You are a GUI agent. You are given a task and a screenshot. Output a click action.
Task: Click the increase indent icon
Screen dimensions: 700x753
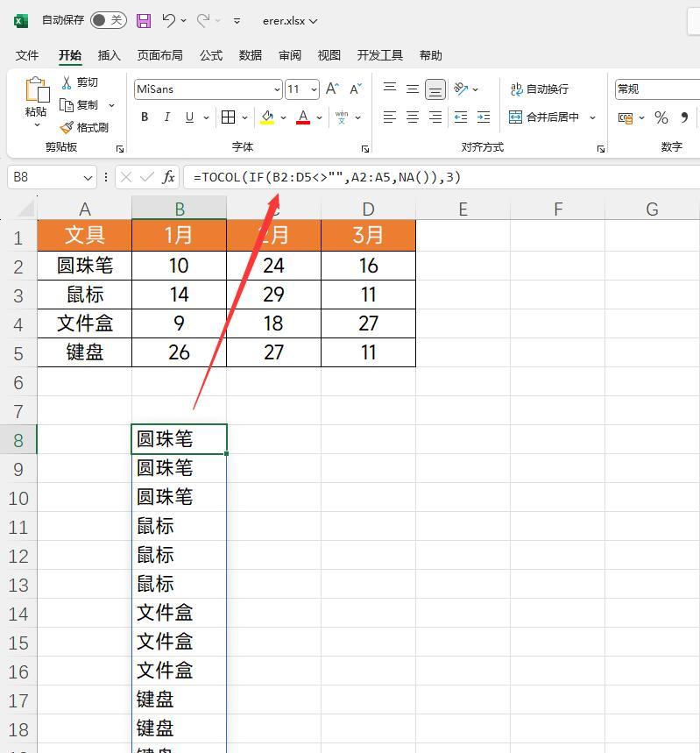pyautogui.click(x=484, y=117)
